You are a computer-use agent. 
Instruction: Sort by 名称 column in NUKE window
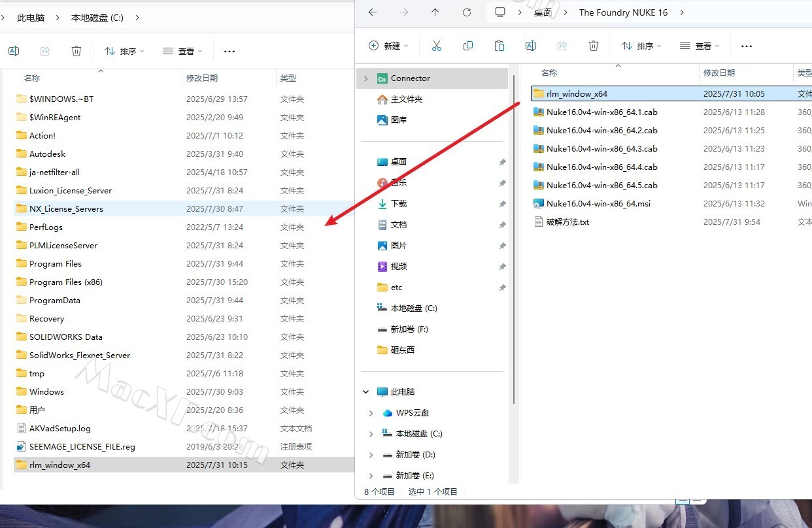[549, 73]
